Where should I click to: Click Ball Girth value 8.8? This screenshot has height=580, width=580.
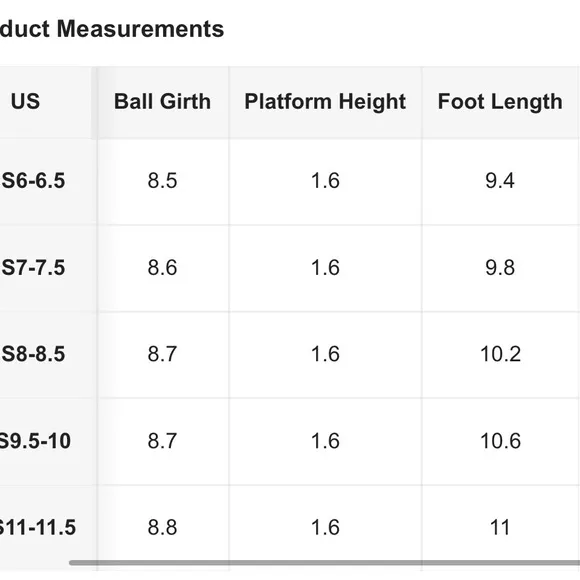tap(162, 527)
